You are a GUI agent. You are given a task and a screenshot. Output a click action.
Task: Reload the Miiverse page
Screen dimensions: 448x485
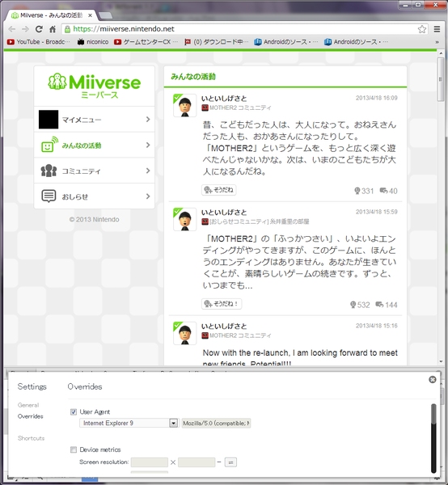(x=39, y=29)
